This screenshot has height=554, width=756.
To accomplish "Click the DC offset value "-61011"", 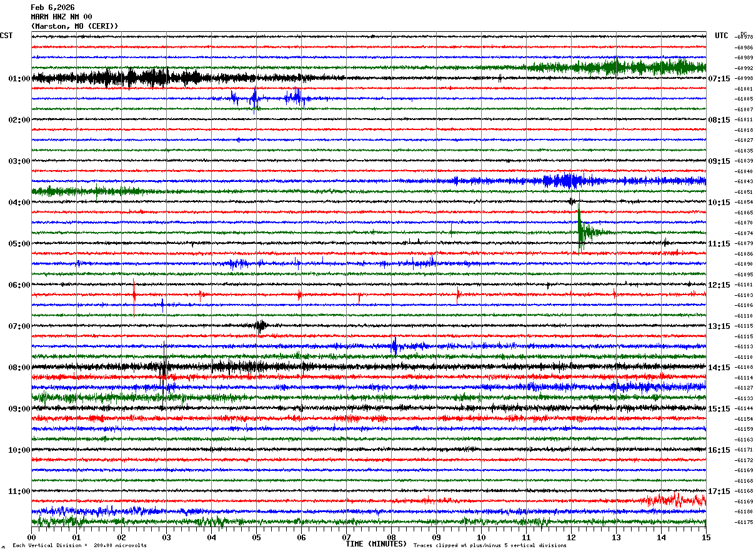I will point(744,119).
